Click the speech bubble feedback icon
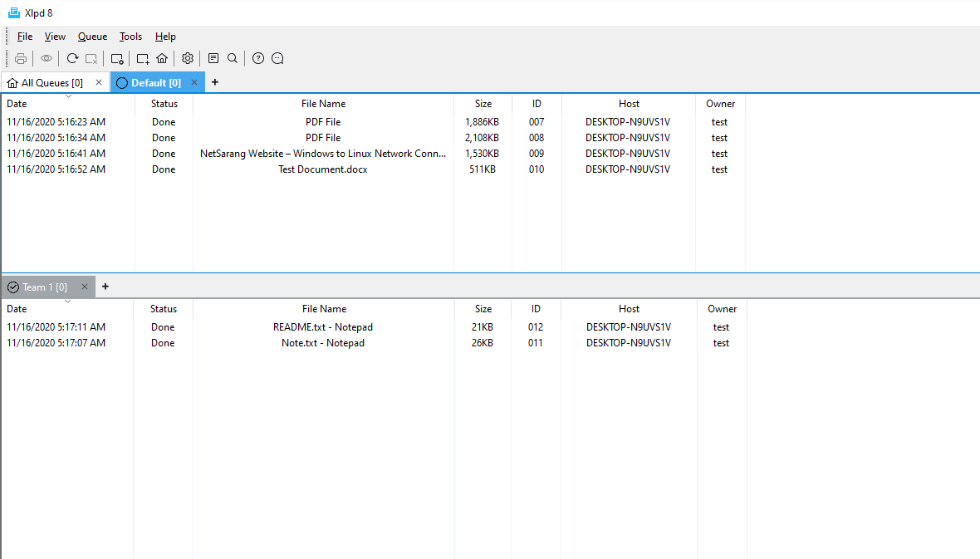 point(277,58)
